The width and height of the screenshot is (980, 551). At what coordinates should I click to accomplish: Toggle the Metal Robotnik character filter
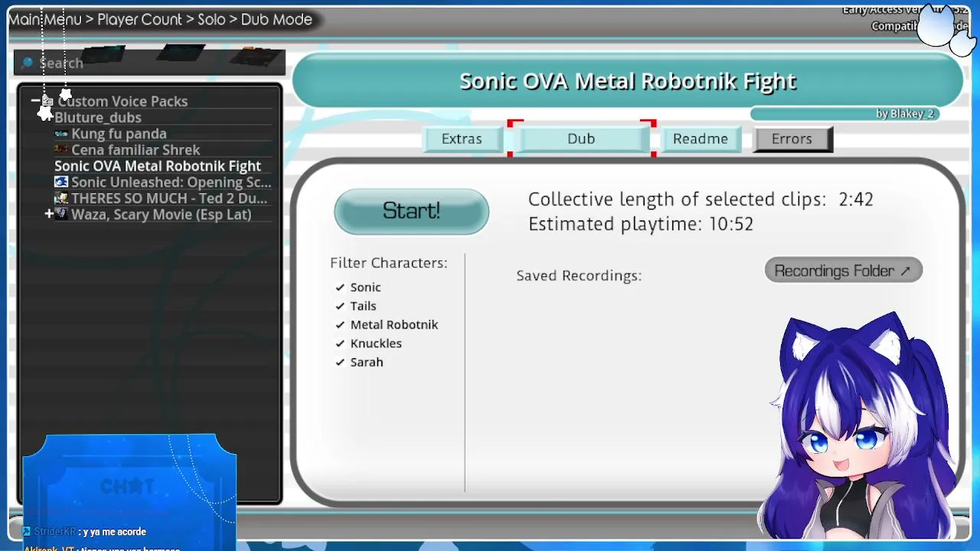(x=340, y=324)
